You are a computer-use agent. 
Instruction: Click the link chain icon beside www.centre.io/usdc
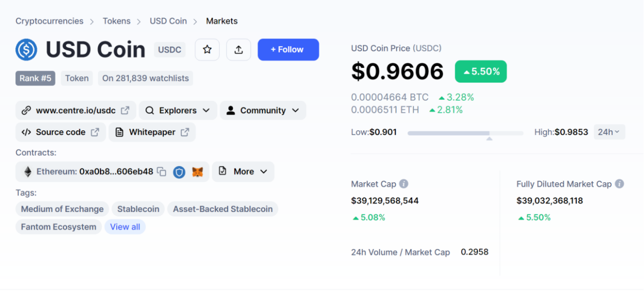click(x=26, y=111)
